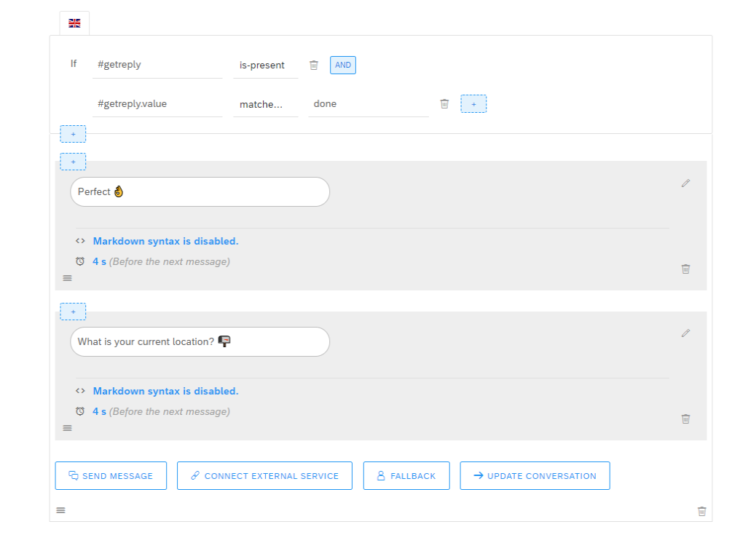Viewport: 756px width, 543px height.
Task: Delete the entire condition group at bottom
Action: coord(701,511)
